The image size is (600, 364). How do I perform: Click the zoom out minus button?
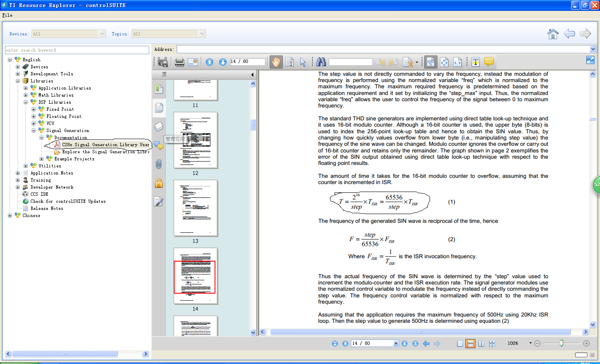tap(537, 344)
